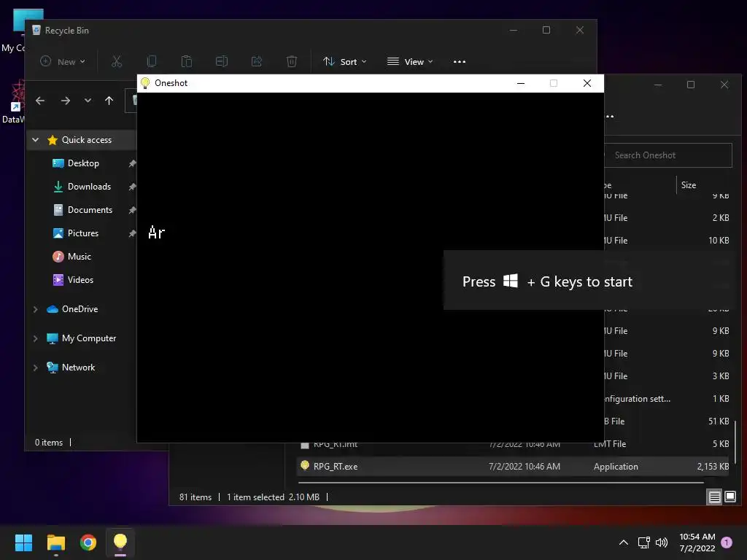The width and height of the screenshot is (747, 560).
Task: Click the Oneshot lightbulb taskbar icon
Action: pyautogui.click(x=120, y=542)
